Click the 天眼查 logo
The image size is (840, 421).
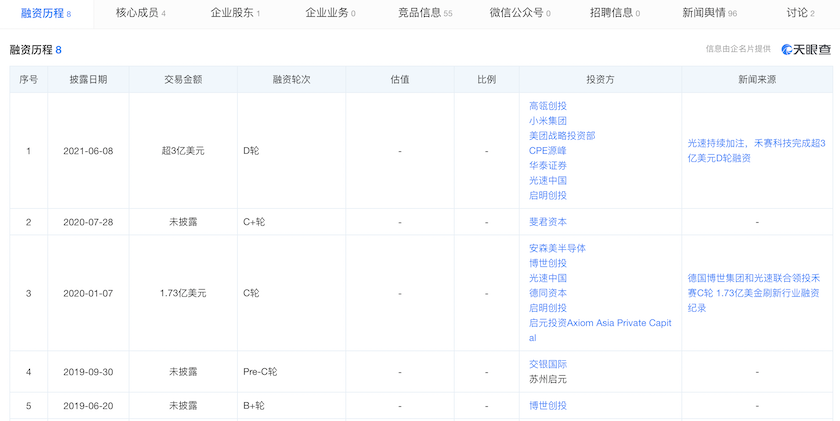coord(806,49)
